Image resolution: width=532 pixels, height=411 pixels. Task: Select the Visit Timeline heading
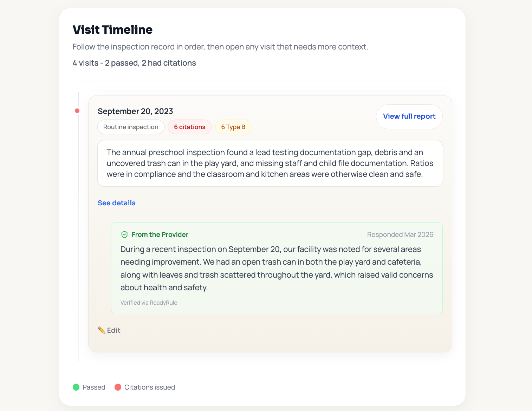coord(112,29)
